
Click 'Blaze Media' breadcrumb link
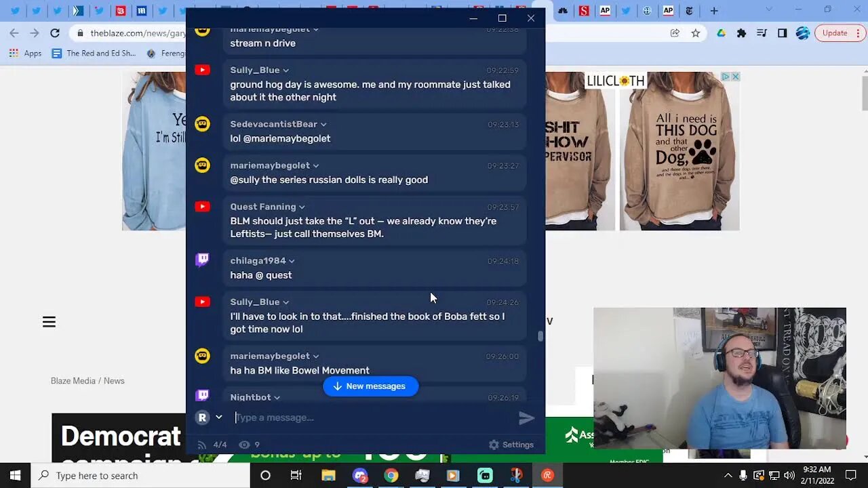[73, 381]
